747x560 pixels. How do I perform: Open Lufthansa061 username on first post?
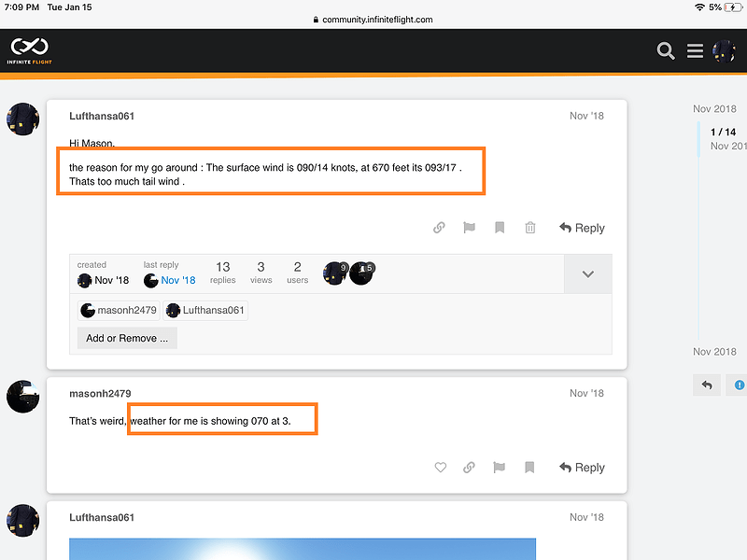pyautogui.click(x=102, y=116)
